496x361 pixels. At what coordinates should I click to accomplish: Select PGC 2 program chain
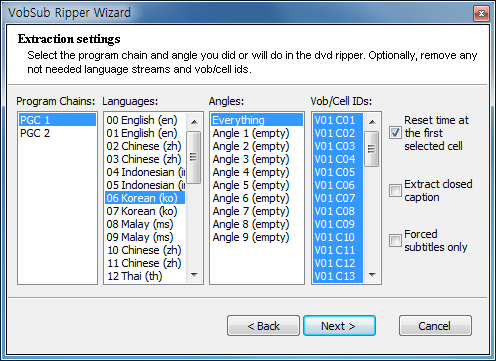57,133
